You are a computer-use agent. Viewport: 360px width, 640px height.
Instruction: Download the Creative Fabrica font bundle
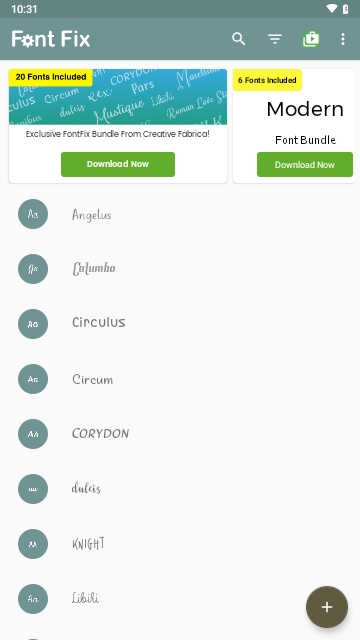(x=118, y=164)
